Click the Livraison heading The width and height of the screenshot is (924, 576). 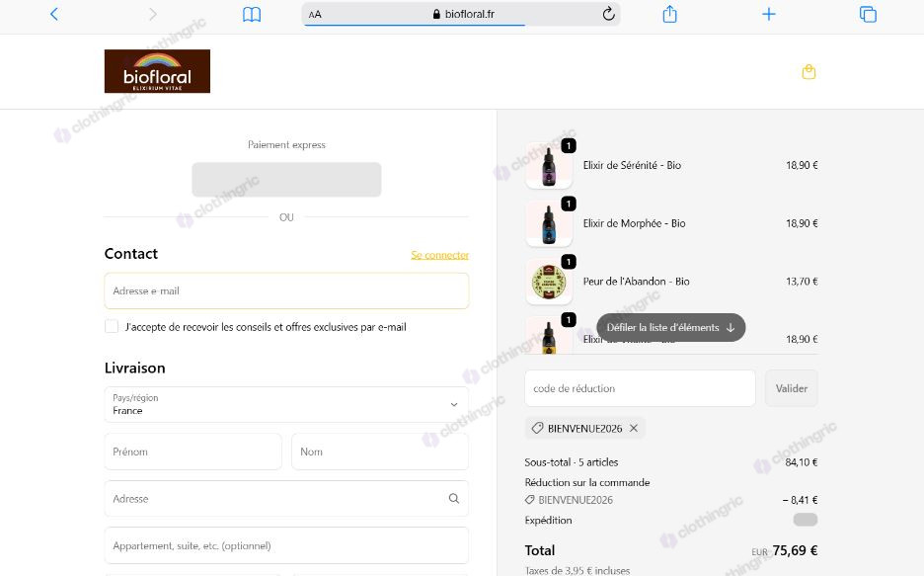pyautogui.click(x=135, y=368)
